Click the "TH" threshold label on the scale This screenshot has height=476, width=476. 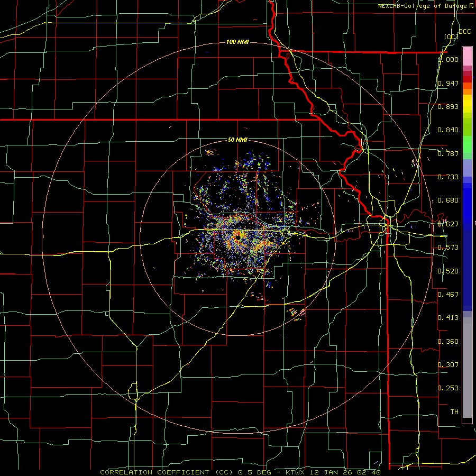click(454, 412)
